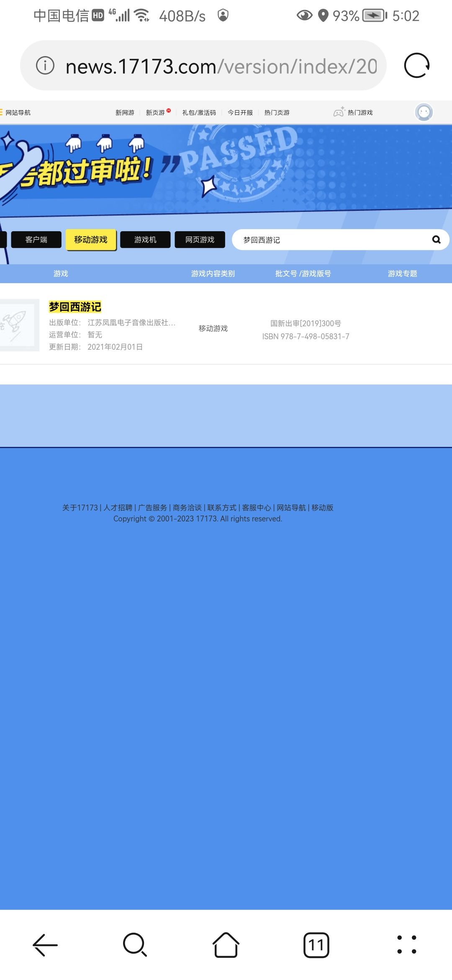Open the 礼包/激活码 link
The height and width of the screenshot is (980, 452).
click(x=199, y=113)
